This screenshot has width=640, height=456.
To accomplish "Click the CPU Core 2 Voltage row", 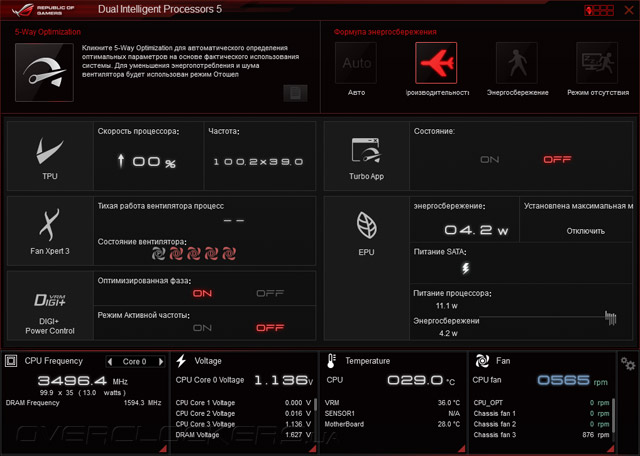I will (x=243, y=414).
